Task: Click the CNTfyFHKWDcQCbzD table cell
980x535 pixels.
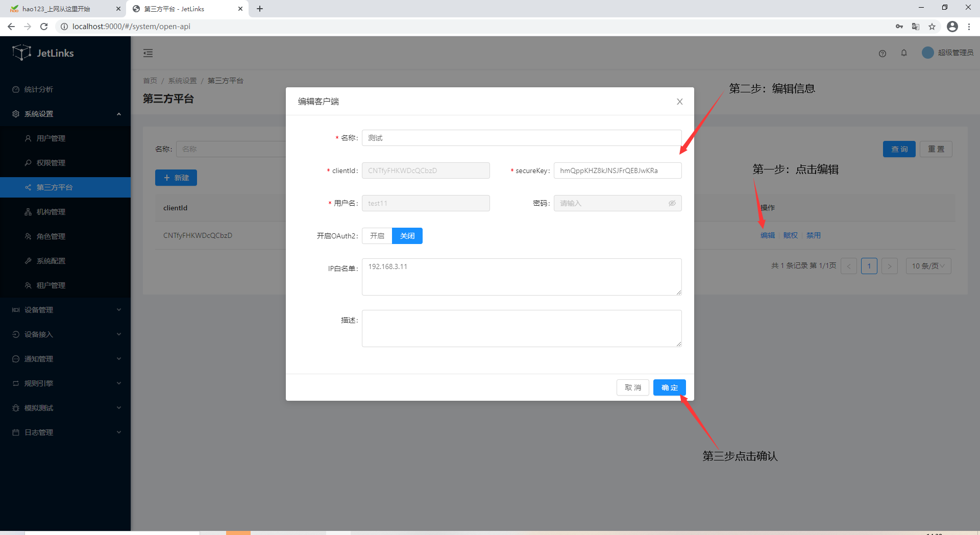Action: [198, 235]
